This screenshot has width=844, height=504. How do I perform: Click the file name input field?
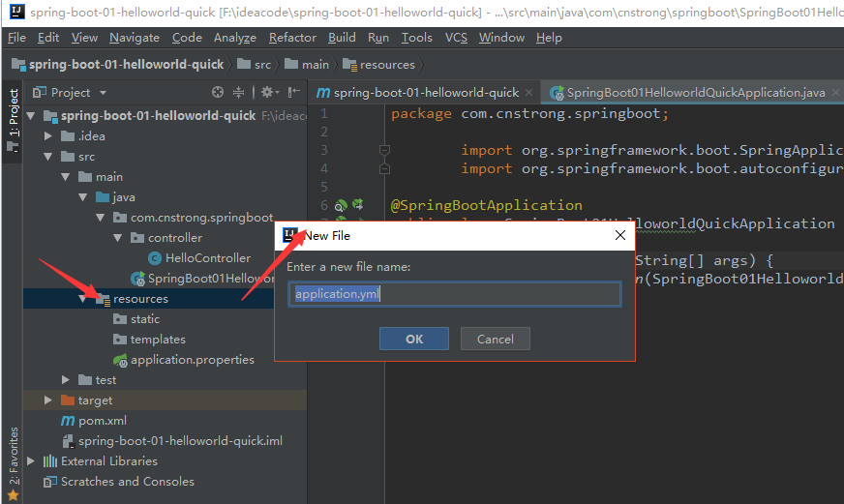tap(455, 294)
